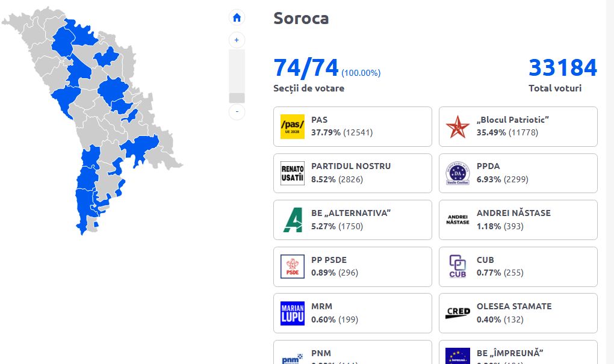
Task: Open the PARTIDUL NOSTRU result card
Action: (352, 173)
